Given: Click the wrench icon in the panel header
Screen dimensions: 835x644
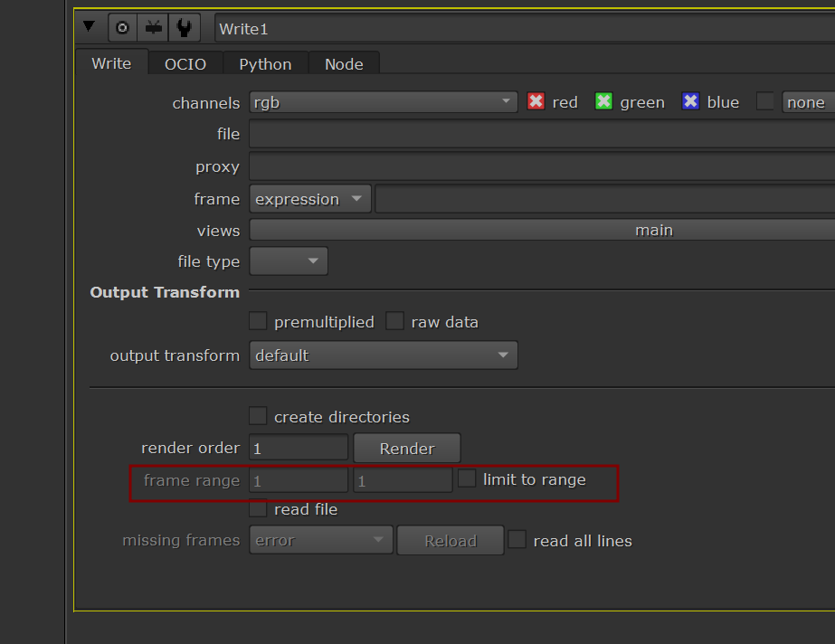Looking at the screenshot, I should (184, 28).
